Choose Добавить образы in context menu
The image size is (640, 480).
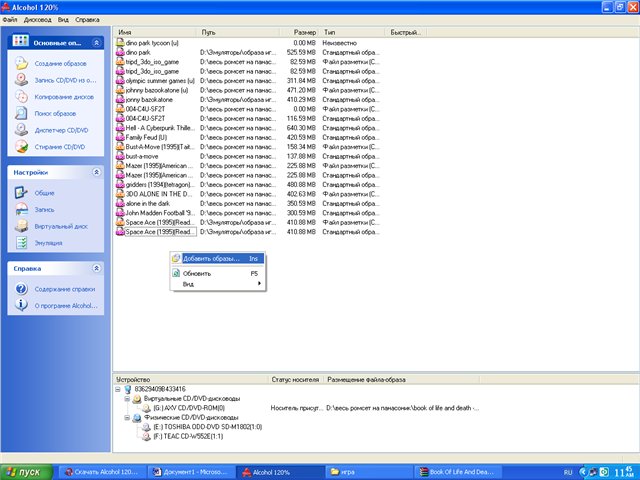click(211, 258)
